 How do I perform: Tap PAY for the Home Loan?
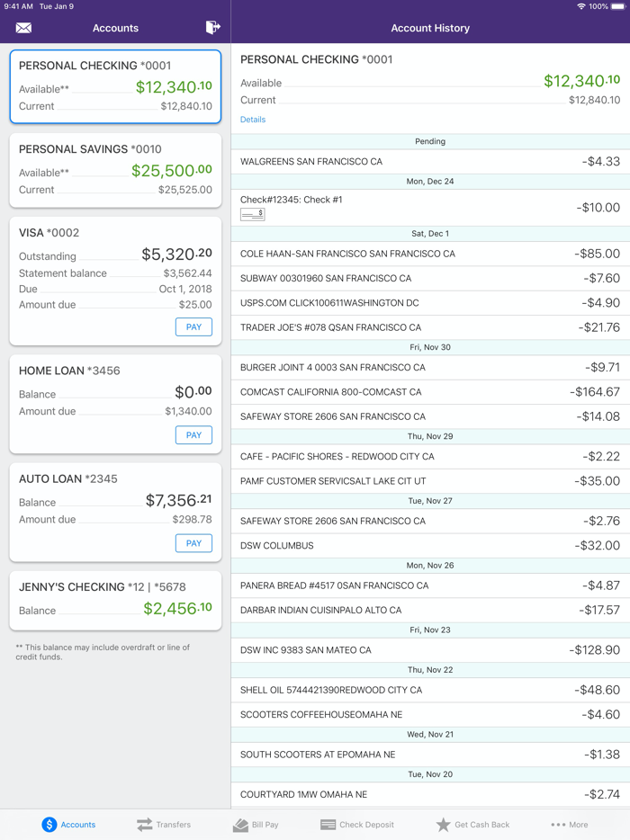[193, 434]
